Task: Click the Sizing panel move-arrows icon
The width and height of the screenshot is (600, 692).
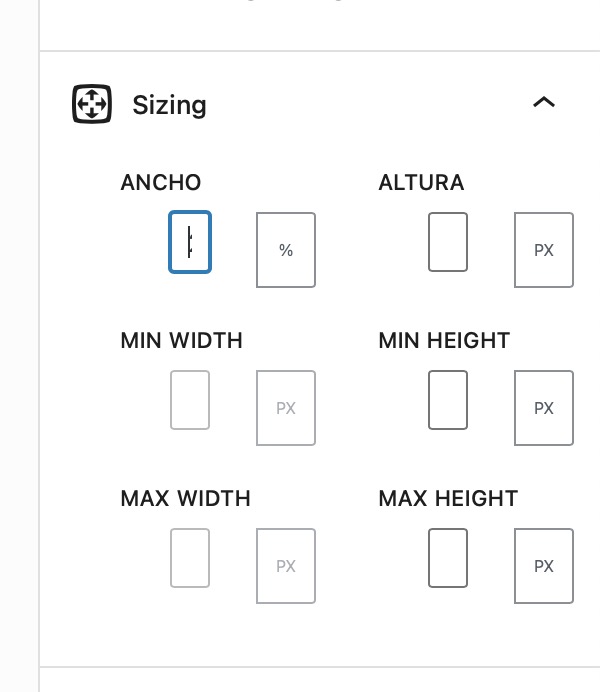Action: 92,104
